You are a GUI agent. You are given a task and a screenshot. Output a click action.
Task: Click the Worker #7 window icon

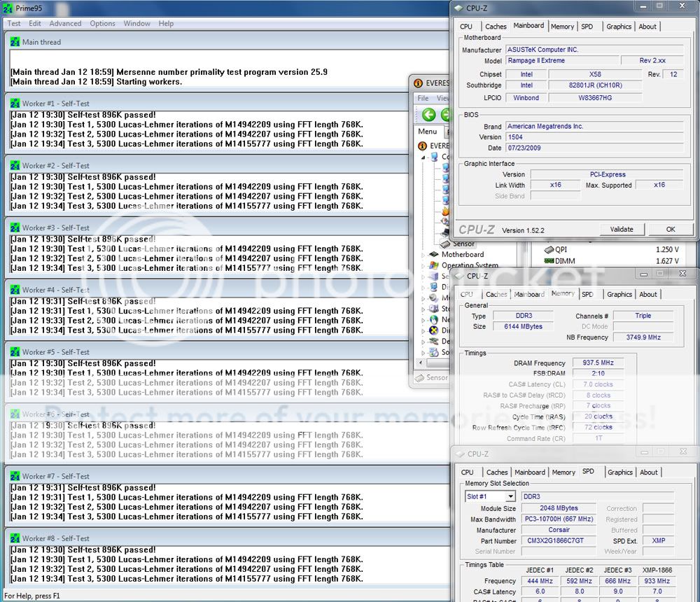[15, 477]
